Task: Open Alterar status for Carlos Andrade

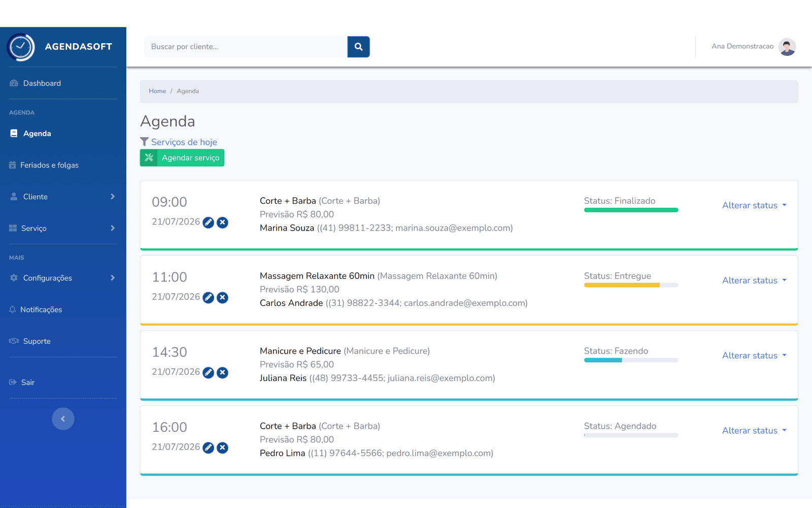Action: [754, 280]
